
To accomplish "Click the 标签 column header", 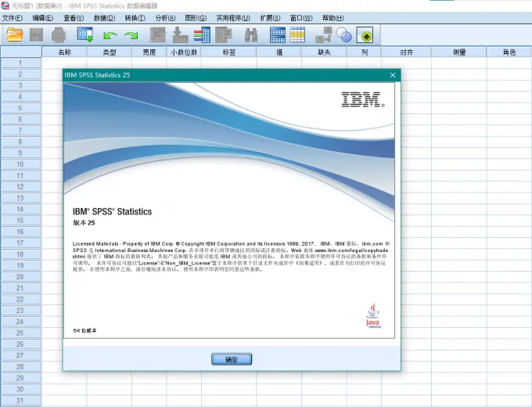I will [229, 52].
